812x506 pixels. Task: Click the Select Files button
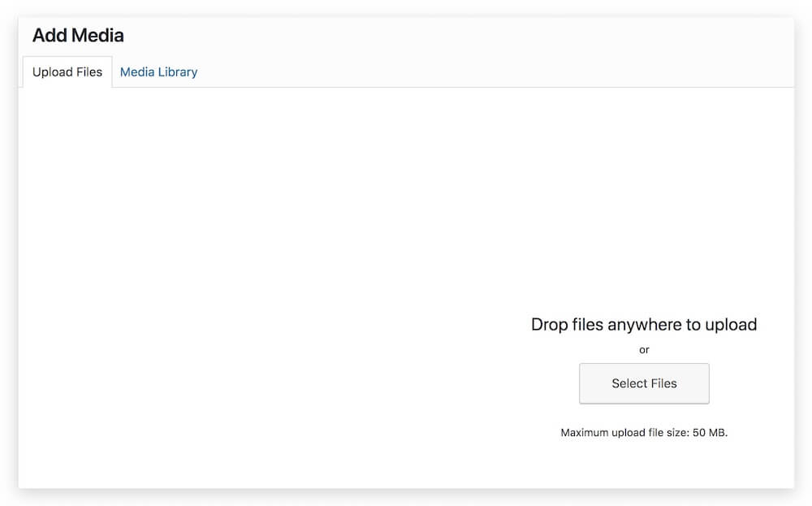click(x=644, y=383)
